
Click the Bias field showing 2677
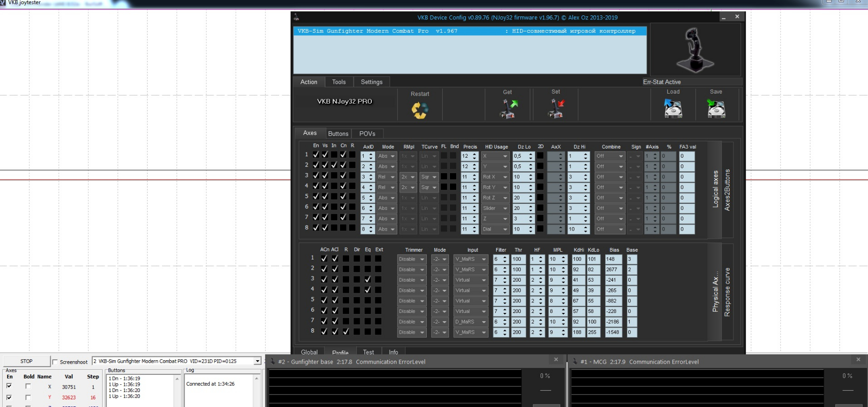tap(613, 270)
